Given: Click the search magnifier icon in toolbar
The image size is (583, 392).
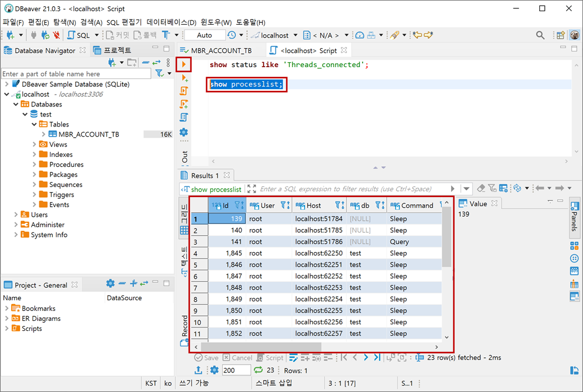Looking at the screenshot, I should pos(540,35).
